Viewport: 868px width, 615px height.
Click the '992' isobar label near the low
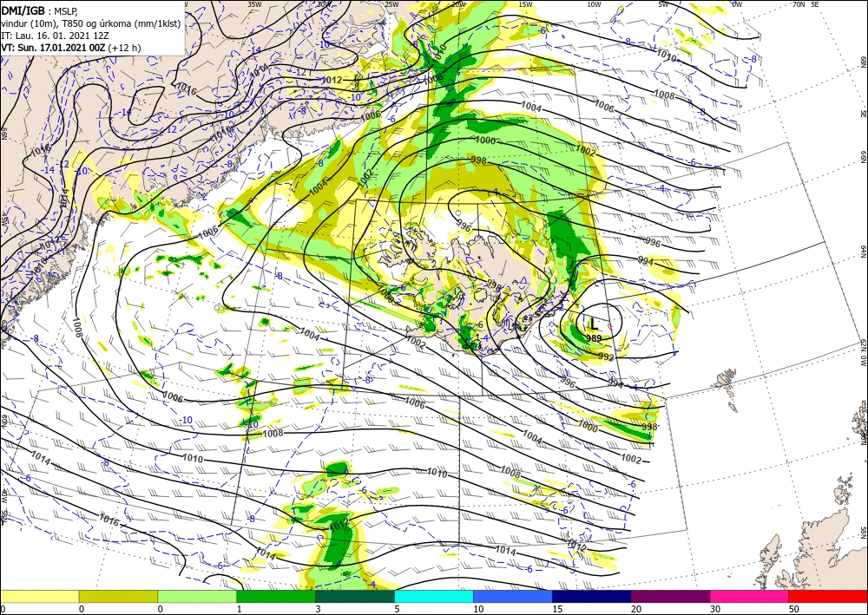(x=606, y=357)
